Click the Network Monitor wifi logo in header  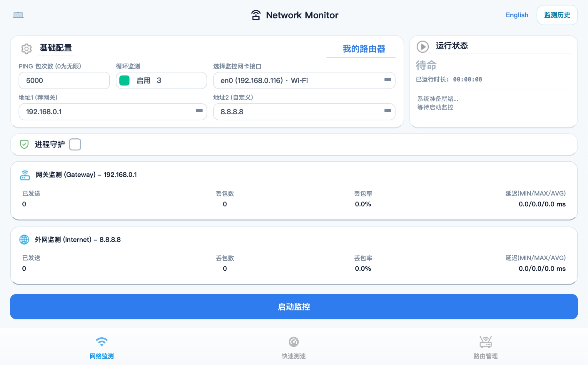point(255,15)
